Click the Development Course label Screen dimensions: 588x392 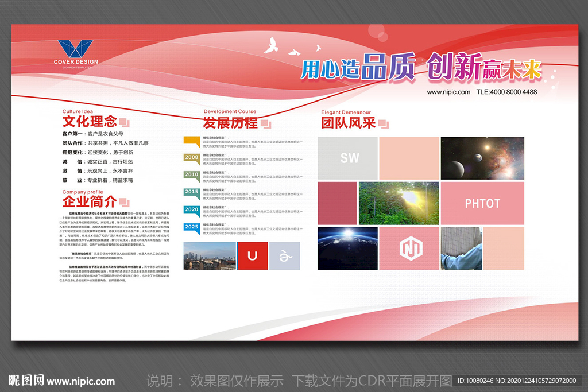pos(230,111)
